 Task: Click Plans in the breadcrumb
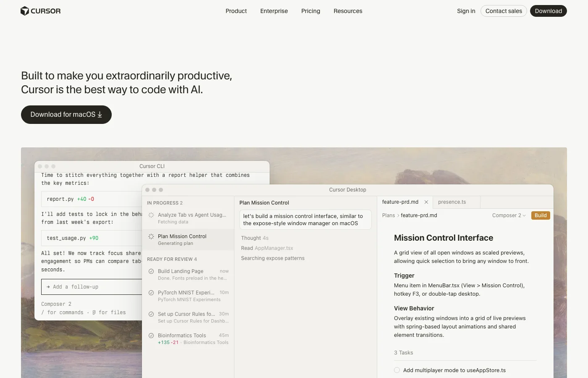(x=388, y=215)
